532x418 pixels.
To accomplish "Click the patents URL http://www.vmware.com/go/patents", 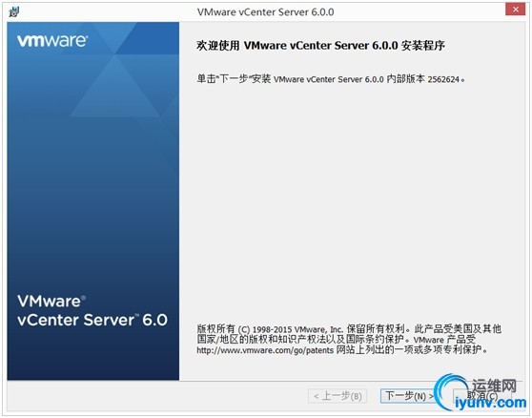I will (265, 350).
